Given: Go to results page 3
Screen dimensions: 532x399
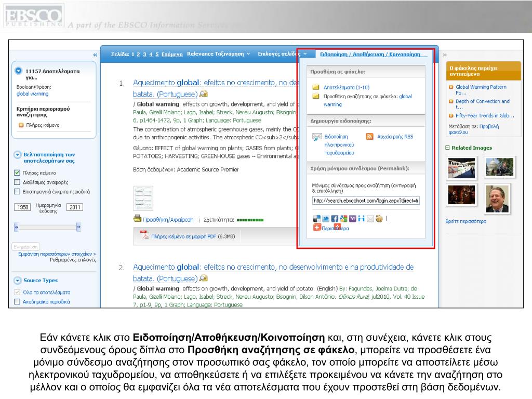Looking at the screenshot, I should 144,54.
